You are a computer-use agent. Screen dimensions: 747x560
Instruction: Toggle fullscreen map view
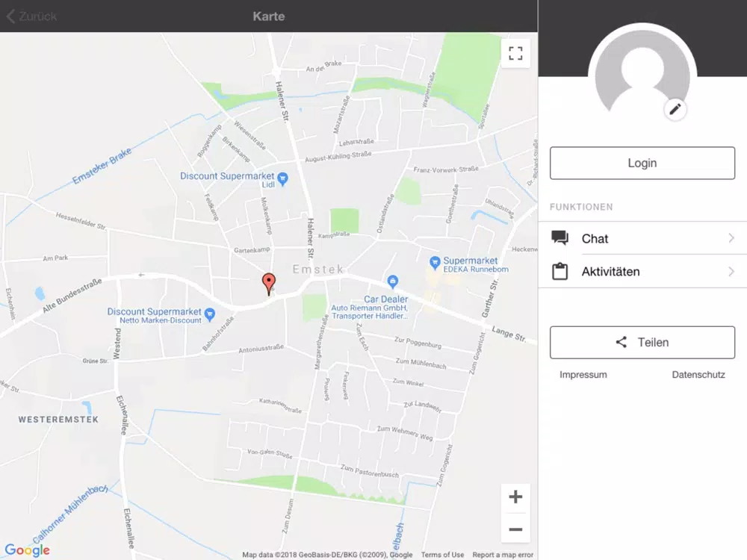coord(515,53)
